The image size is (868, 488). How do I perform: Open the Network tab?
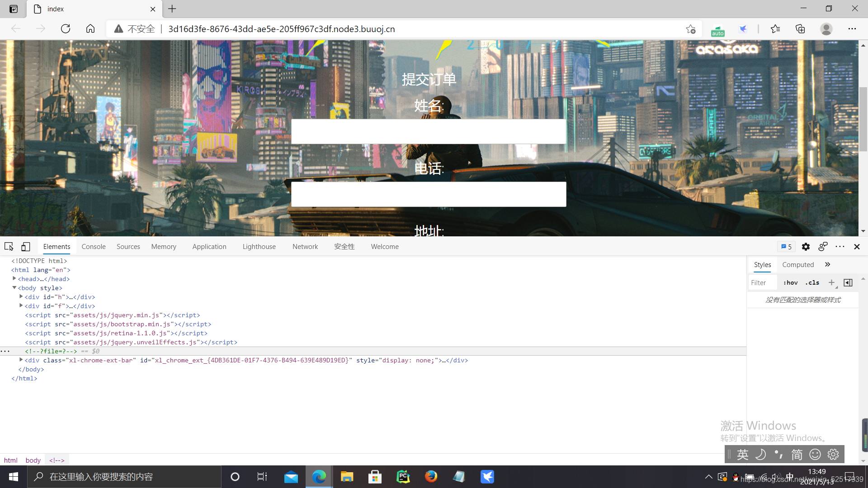coord(305,247)
